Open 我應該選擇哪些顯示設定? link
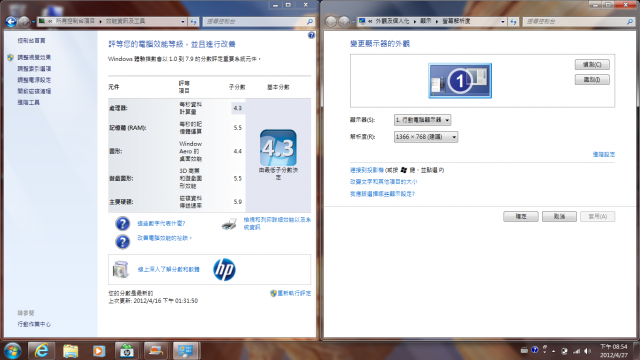This screenshot has width=640, height=360. pos(382,194)
